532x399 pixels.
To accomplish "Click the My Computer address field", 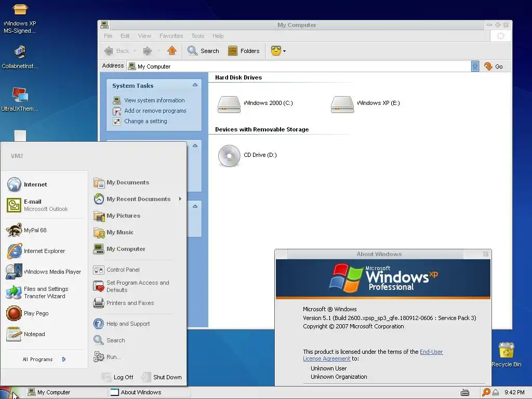I will pyautogui.click(x=299, y=66).
